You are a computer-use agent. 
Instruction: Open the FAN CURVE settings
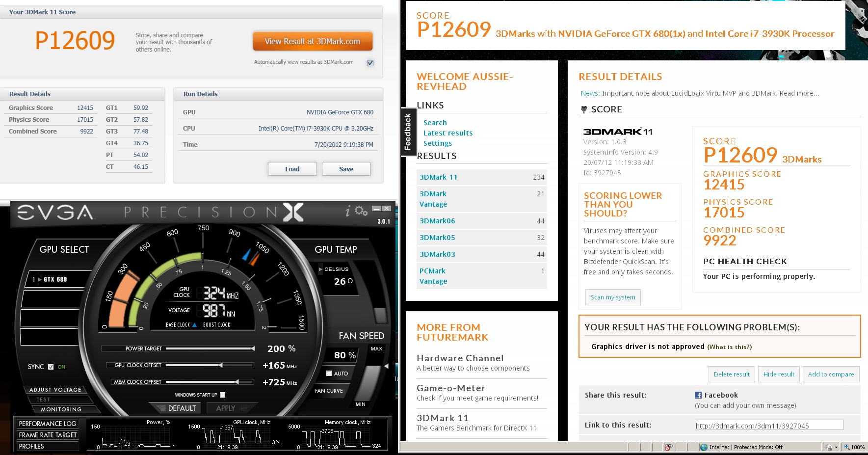(x=329, y=391)
